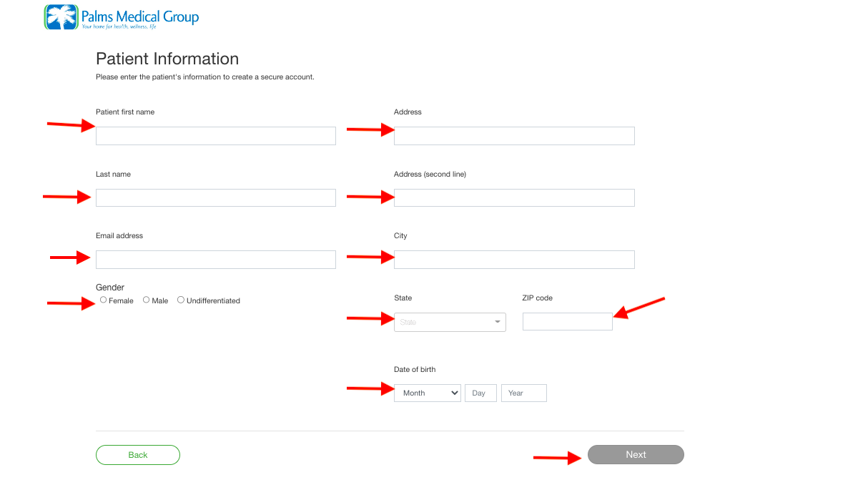868x485 pixels.
Task: Expand the birth Month selector
Action: pyautogui.click(x=428, y=393)
